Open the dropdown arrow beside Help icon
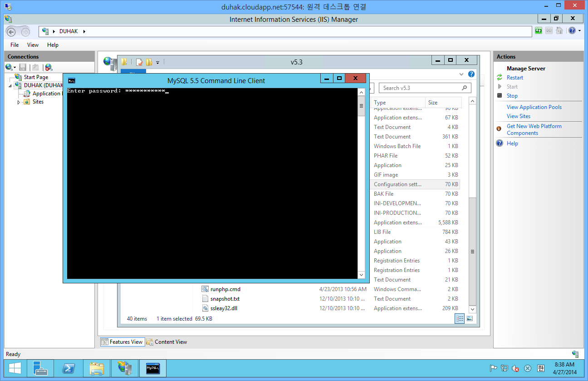 [579, 31]
